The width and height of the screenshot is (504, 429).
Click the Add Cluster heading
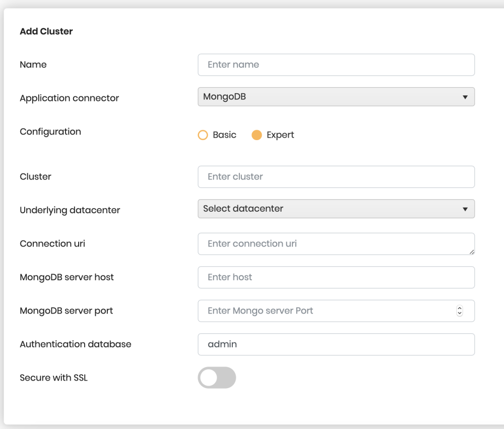46,31
